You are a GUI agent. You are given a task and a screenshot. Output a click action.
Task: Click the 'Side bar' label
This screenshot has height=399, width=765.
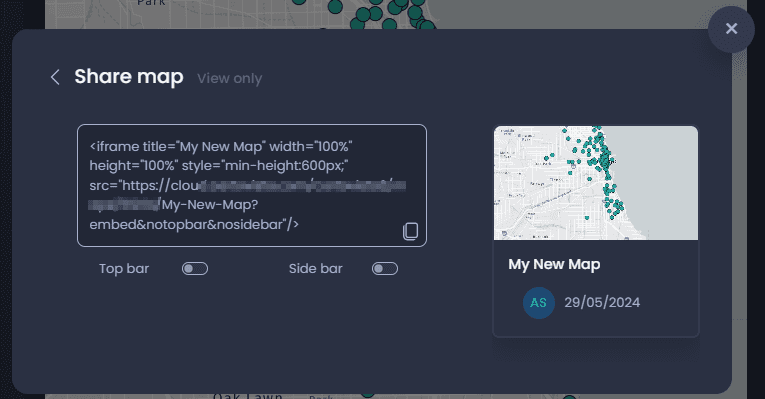pyautogui.click(x=316, y=269)
